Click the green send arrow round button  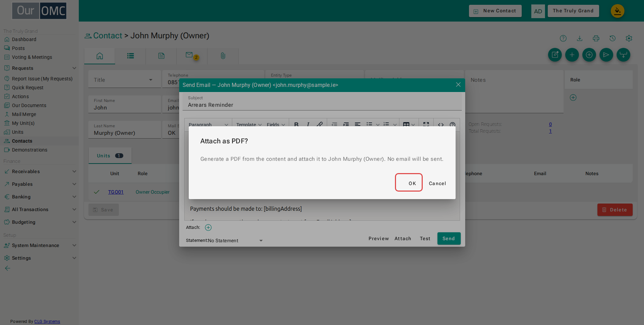pos(606,55)
